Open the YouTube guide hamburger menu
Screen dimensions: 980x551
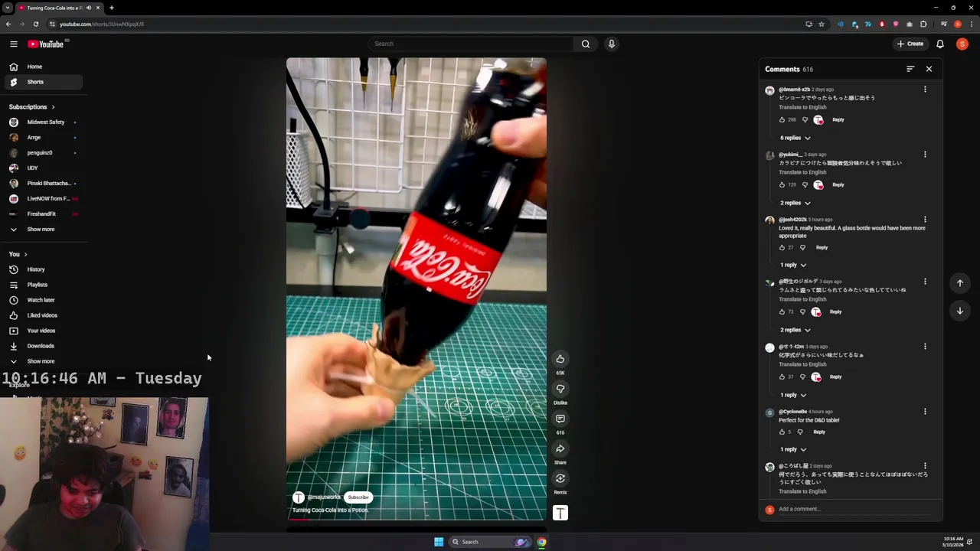point(13,44)
